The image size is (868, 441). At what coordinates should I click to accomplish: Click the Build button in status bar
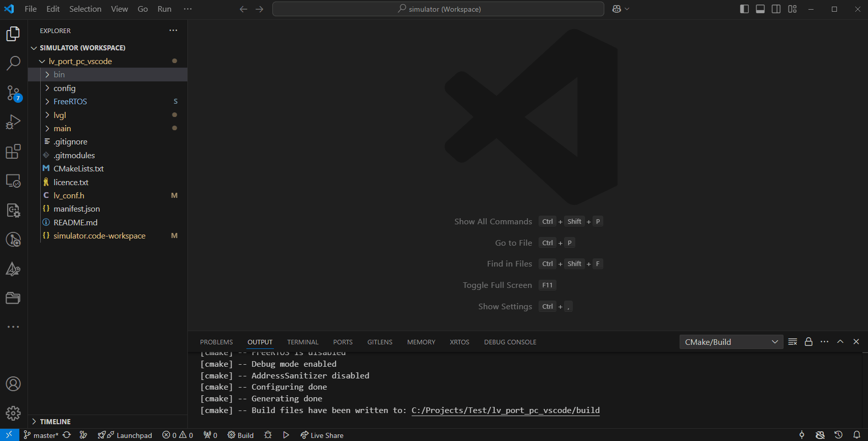coord(240,435)
